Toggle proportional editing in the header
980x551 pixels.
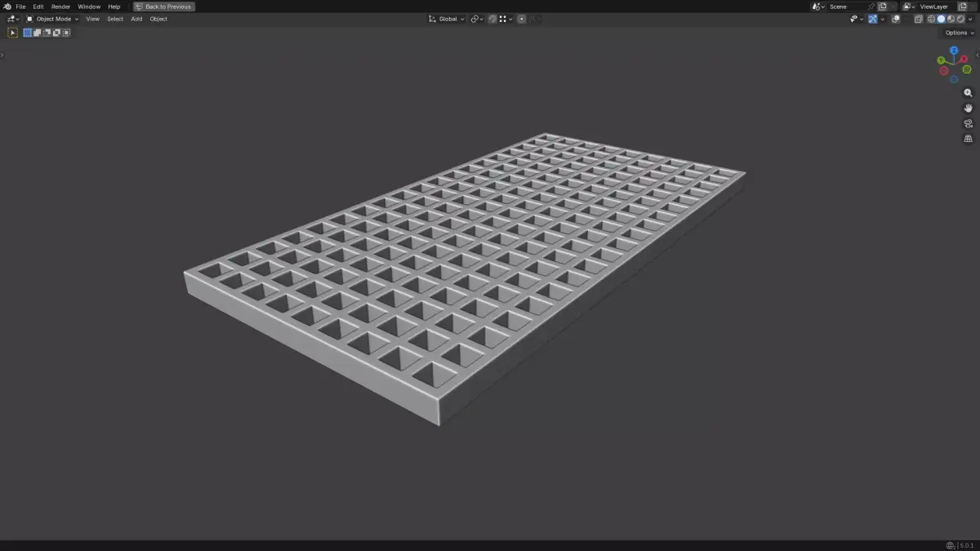coord(521,19)
